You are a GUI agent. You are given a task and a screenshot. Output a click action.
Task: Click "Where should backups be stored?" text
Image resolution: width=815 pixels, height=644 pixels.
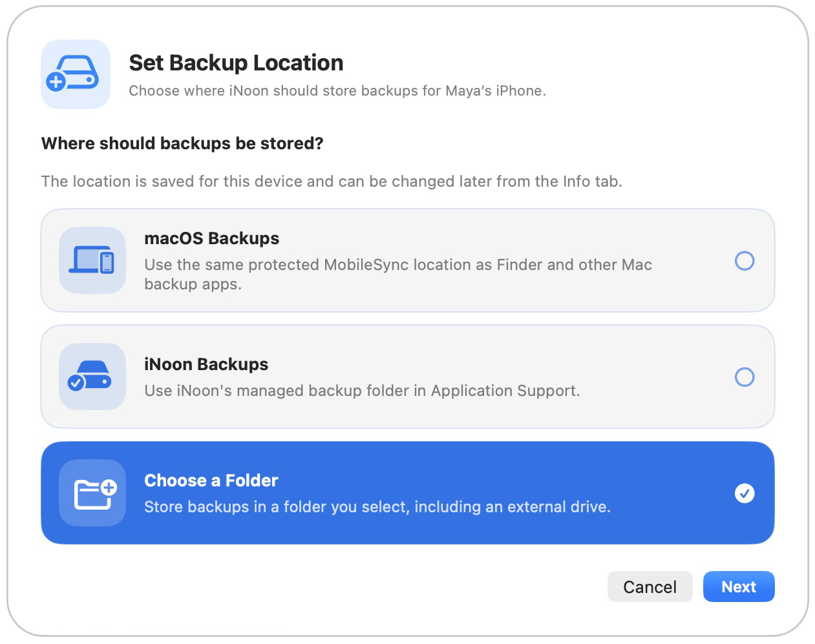click(x=182, y=143)
